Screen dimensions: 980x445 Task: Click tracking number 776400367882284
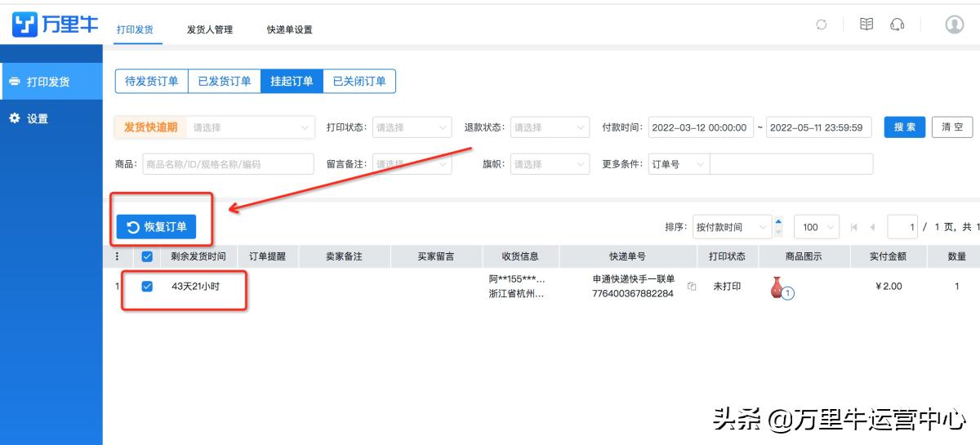(633, 294)
